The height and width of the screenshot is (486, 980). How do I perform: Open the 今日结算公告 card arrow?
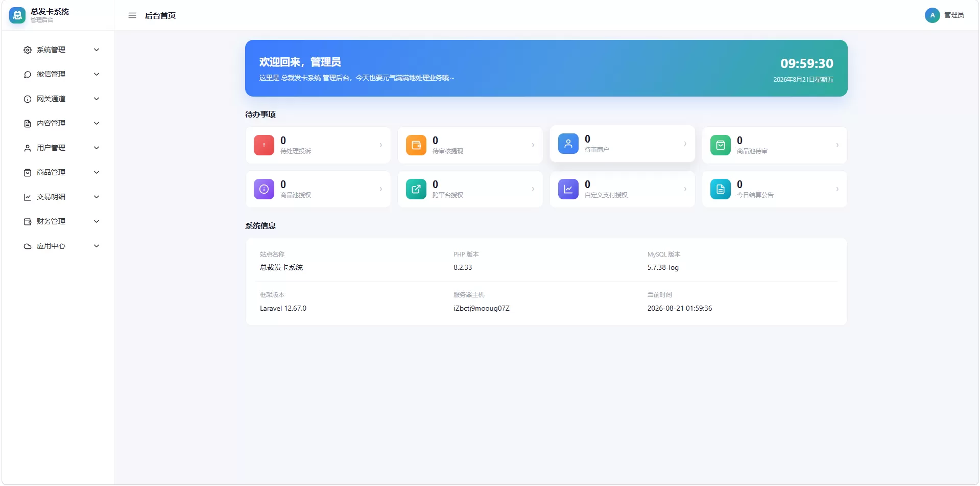[838, 189]
